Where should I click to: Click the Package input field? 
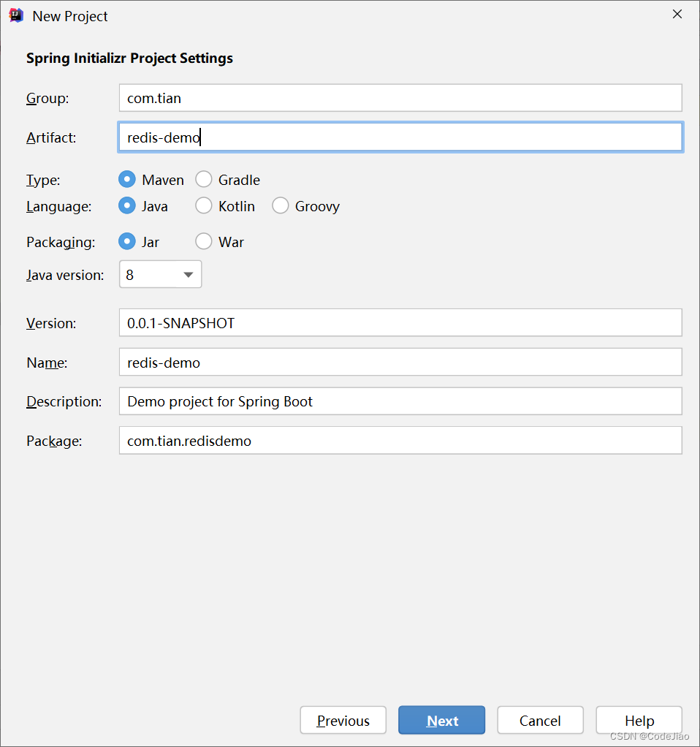click(x=400, y=441)
